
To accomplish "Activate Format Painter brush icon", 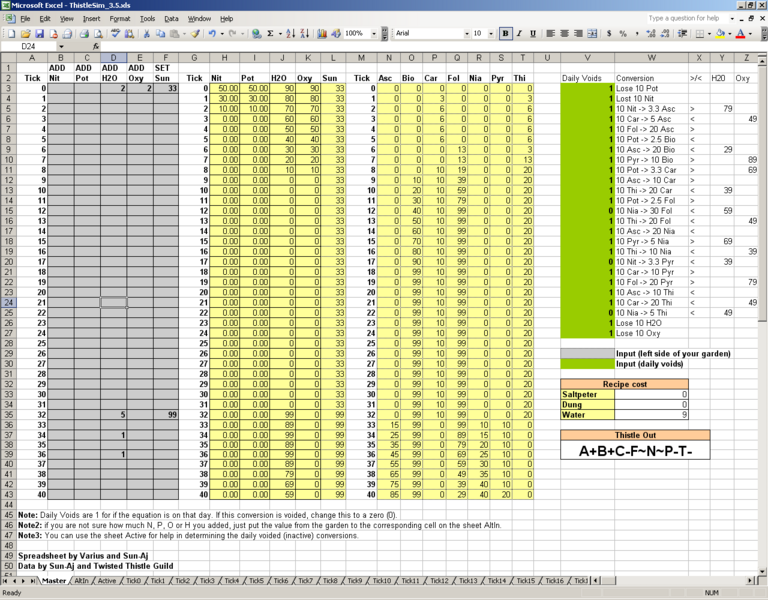I will click(x=195, y=33).
